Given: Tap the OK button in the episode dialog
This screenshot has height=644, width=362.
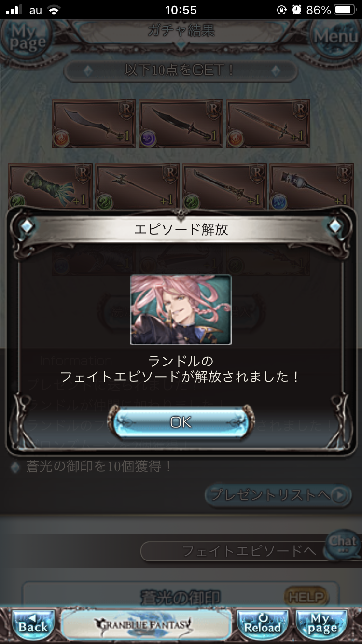Looking at the screenshot, I should (181, 422).
